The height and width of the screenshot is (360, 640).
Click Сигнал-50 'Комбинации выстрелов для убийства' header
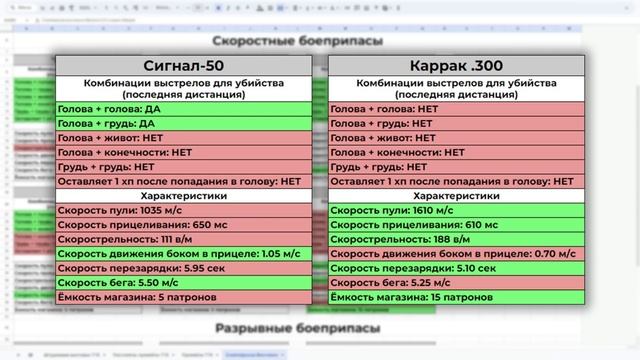click(x=184, y=89)
